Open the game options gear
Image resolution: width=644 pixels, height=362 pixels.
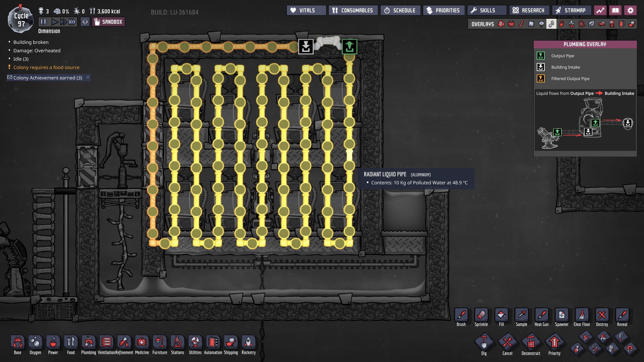[x=630, y=10]
